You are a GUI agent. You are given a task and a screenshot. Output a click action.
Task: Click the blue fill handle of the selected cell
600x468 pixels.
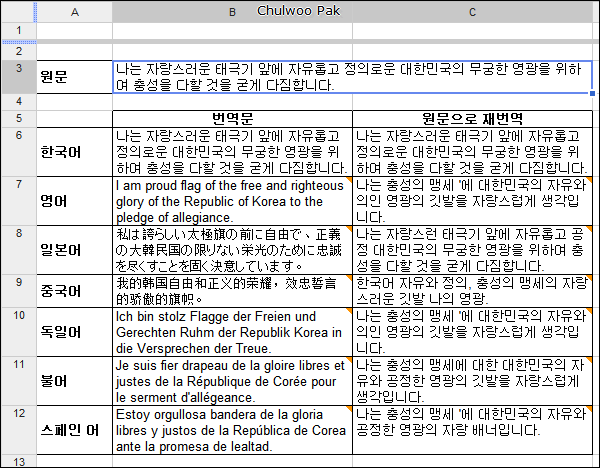(592, 93)
